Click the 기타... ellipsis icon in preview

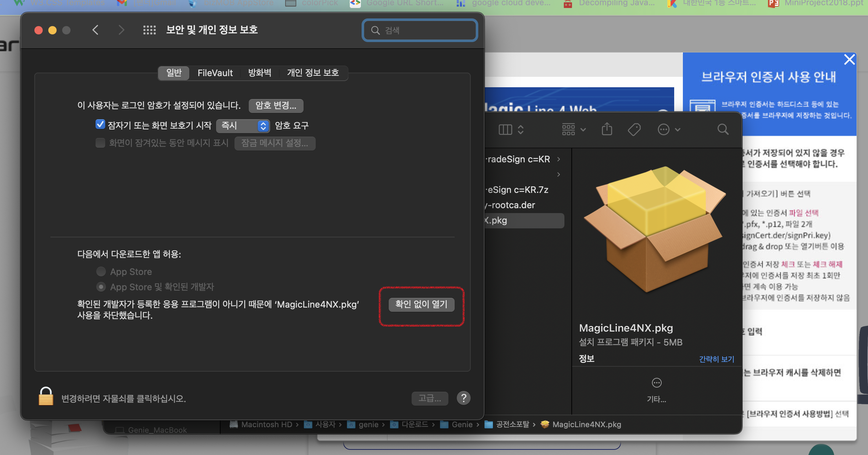coord(656,383)
